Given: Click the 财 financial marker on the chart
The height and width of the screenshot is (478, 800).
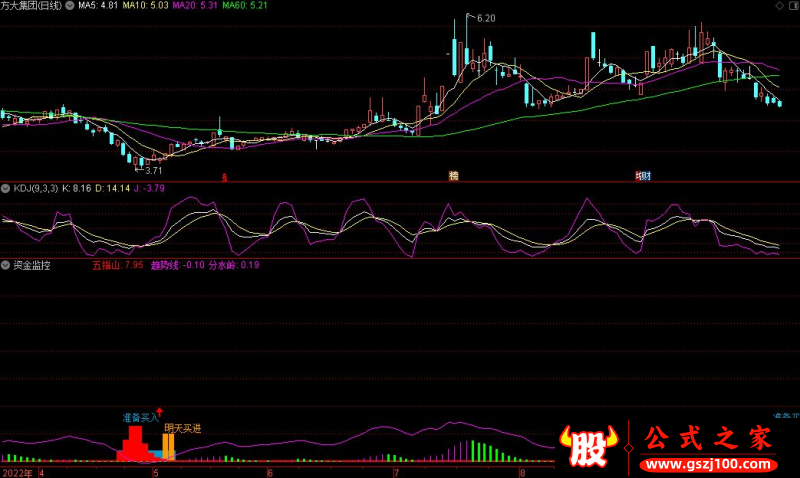Looking at the screenshot, I should tap(644, 177).
